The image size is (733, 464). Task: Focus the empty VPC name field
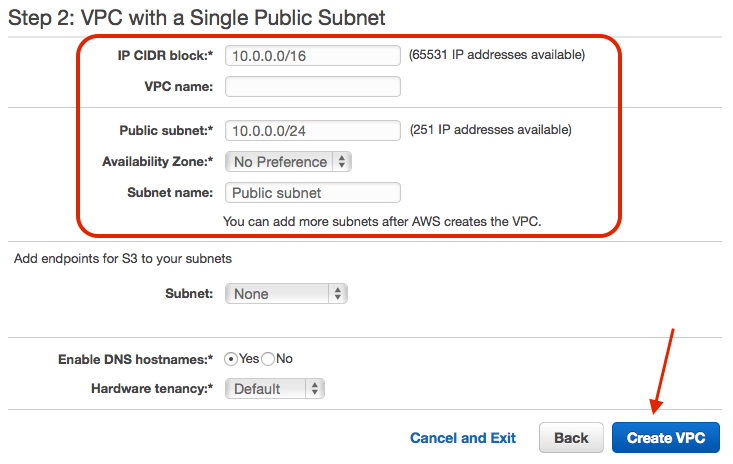pos(312,87)
